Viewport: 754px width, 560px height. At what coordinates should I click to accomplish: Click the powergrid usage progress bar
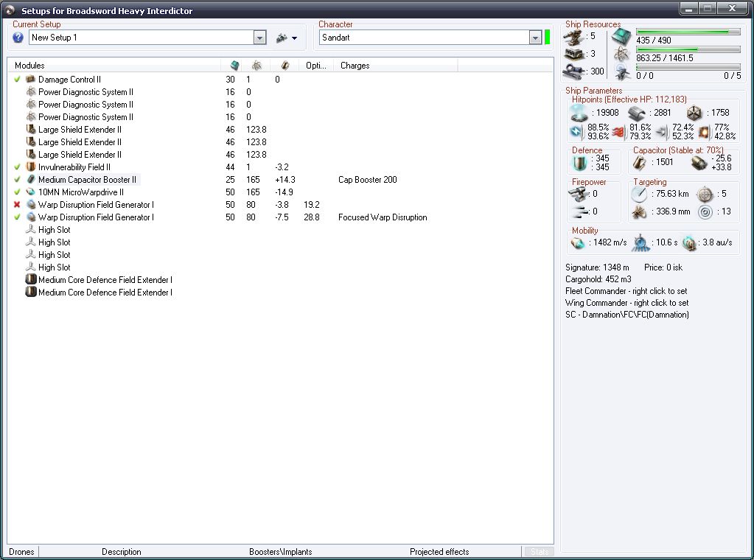pyautogui.click(x=688, y=49)
